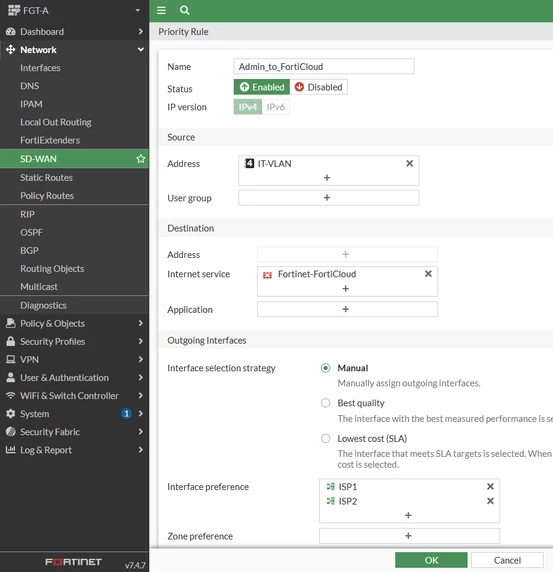Open the search magnifier icon
Screen dimensions: 553x572
click(185, 10)
